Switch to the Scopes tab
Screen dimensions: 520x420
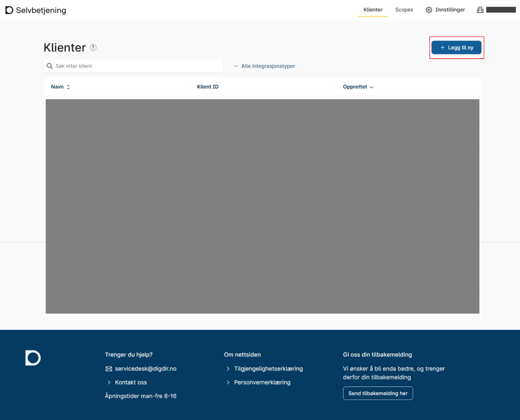pos(404,10)
